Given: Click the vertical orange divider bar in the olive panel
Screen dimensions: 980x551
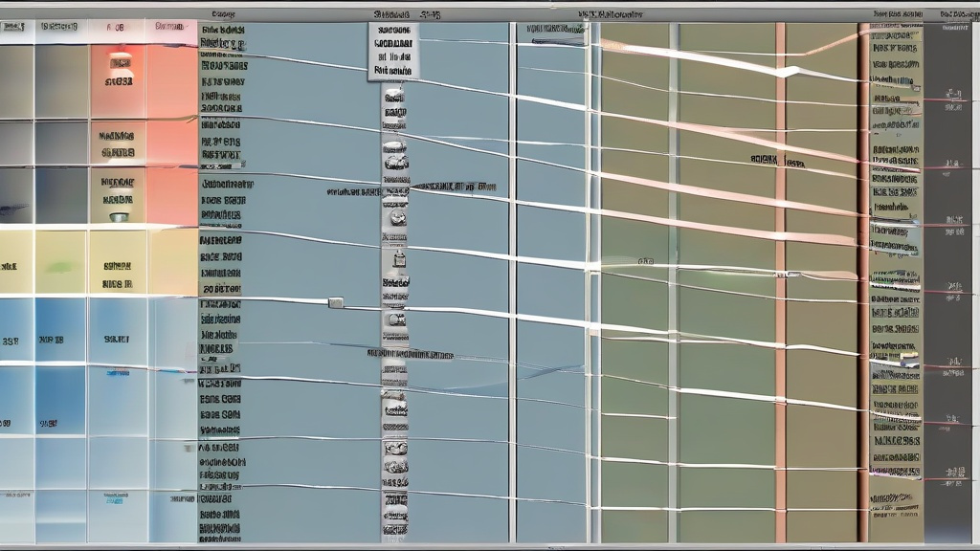Looking at the screenshot, I should tap(781, 287).
